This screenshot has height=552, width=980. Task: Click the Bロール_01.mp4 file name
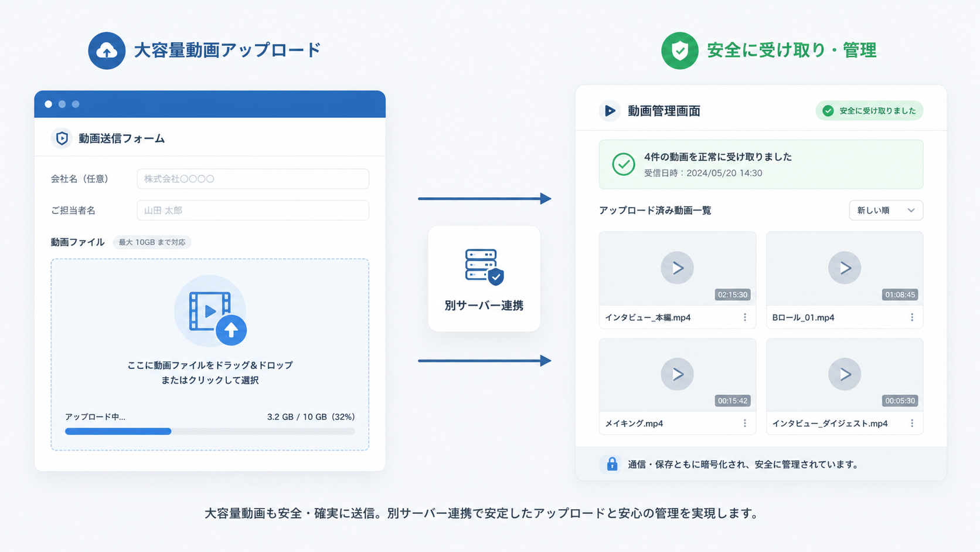(803, 317)
